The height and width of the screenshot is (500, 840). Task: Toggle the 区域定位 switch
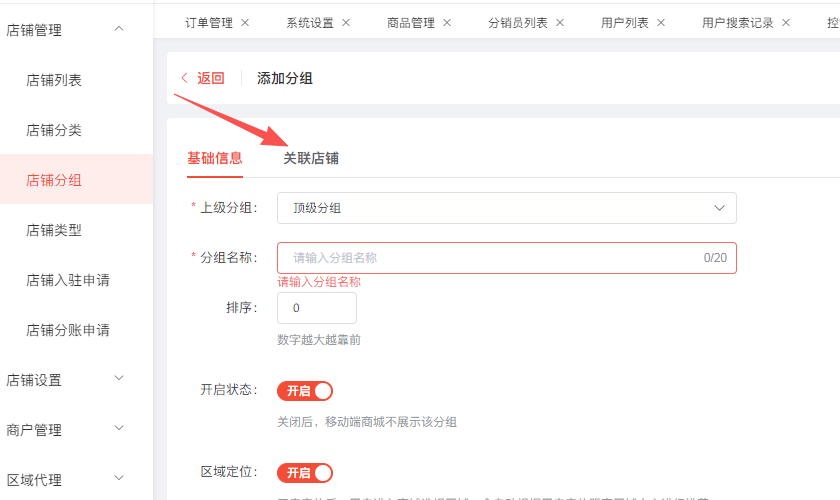305,472
